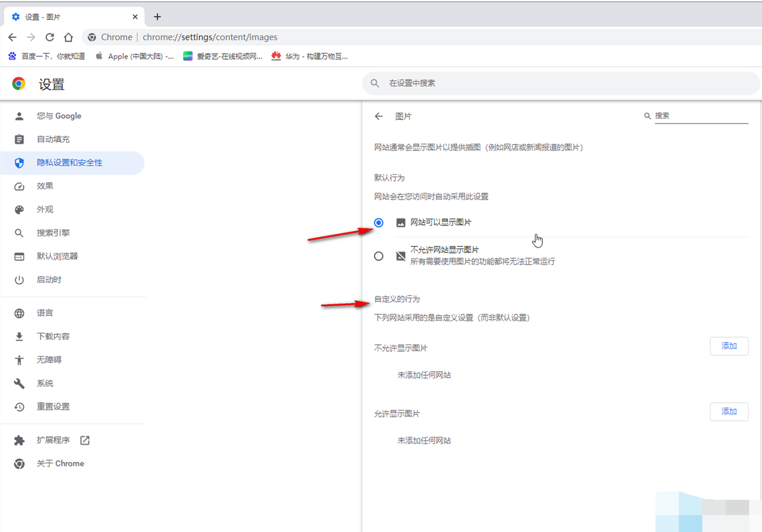The image size is (762, 532).
Task: Click 添加 button for 不允许显示图片
Action: [729, 346]
